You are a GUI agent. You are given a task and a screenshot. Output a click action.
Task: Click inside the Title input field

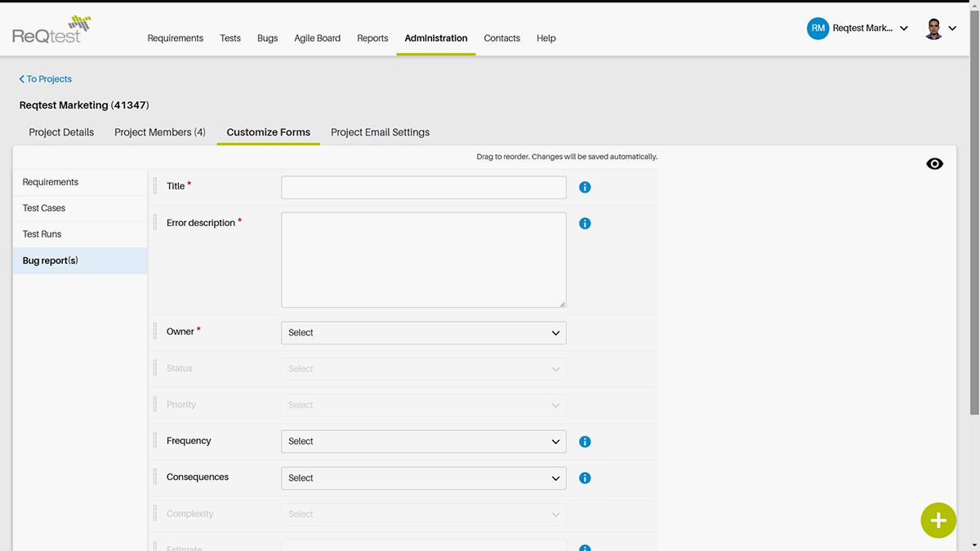(x=423, y=188)
